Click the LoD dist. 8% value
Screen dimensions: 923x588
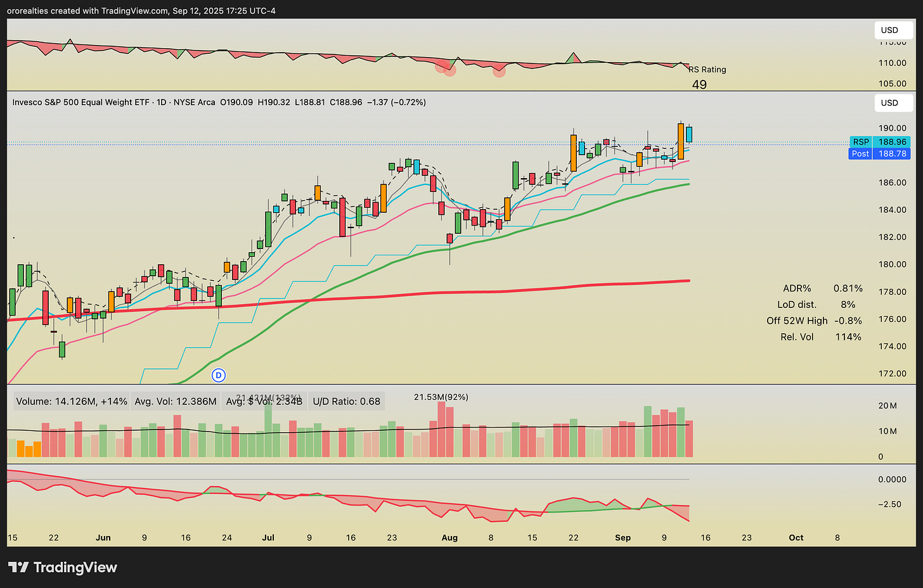[848, 305]
